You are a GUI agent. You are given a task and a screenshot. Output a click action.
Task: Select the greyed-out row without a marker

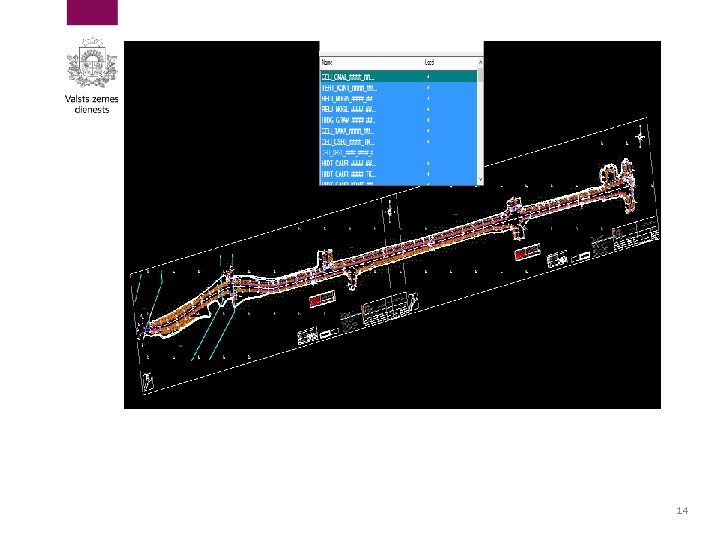coord(399,152)
